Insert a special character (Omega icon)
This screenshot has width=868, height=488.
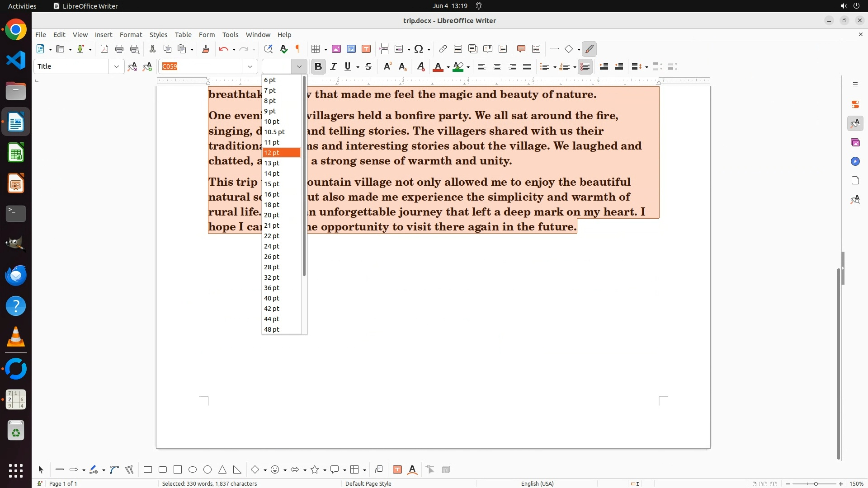pyautogui.click(x=419, y=49)
